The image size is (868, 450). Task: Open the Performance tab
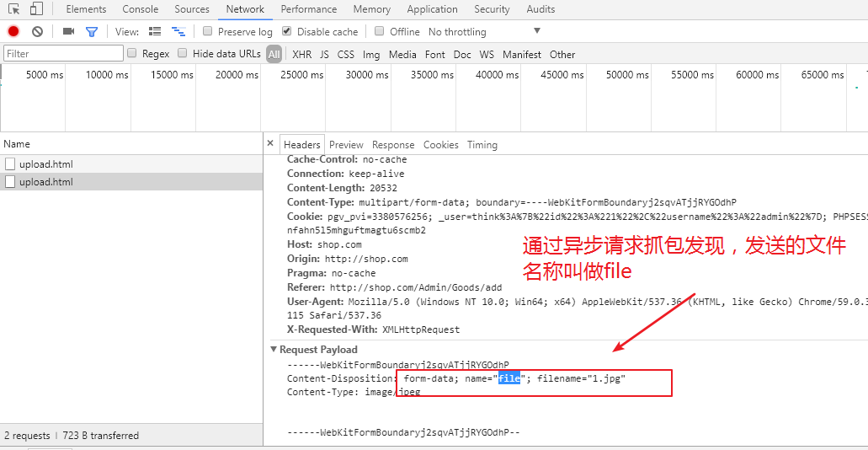309,9
